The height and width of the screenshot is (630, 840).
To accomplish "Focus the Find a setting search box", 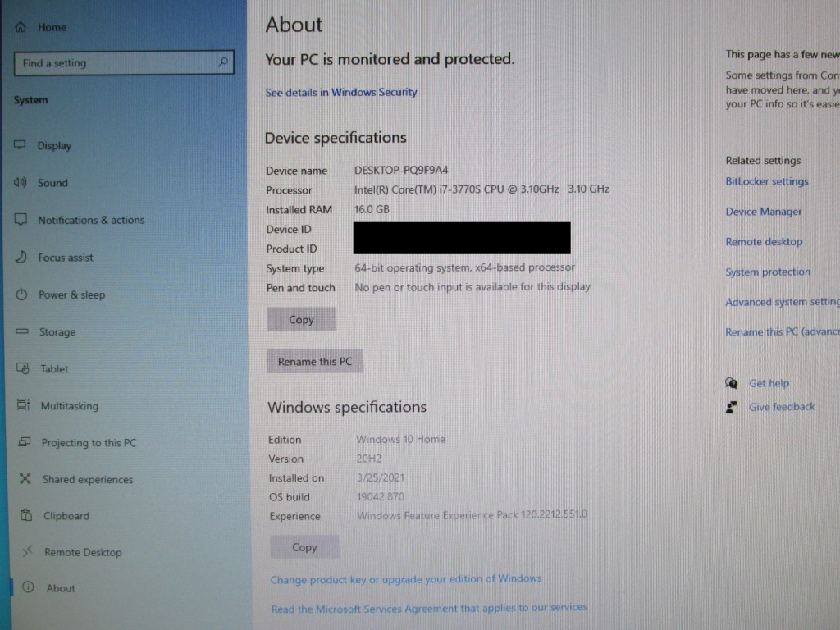I will [x=124, y=62].
